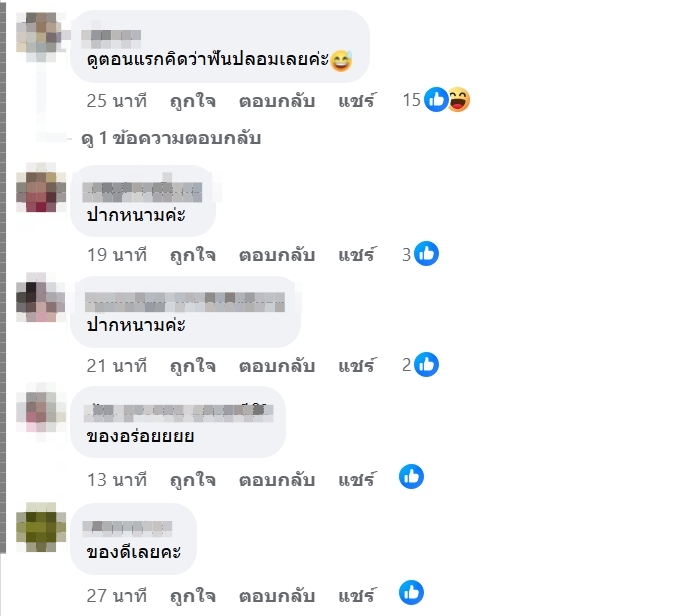
Task: Click like reaction icon on 27 นาที comment
Action: (411, 593)
